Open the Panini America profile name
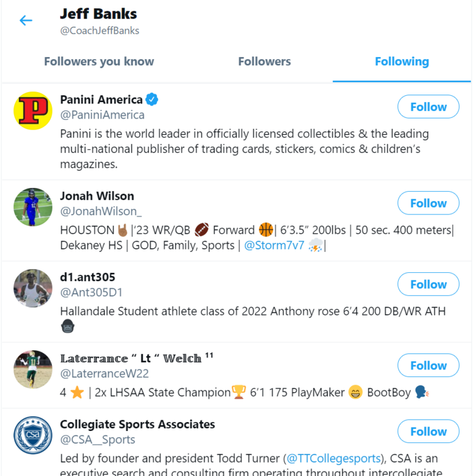Screen dimensions: 473x476 point(101,100)
